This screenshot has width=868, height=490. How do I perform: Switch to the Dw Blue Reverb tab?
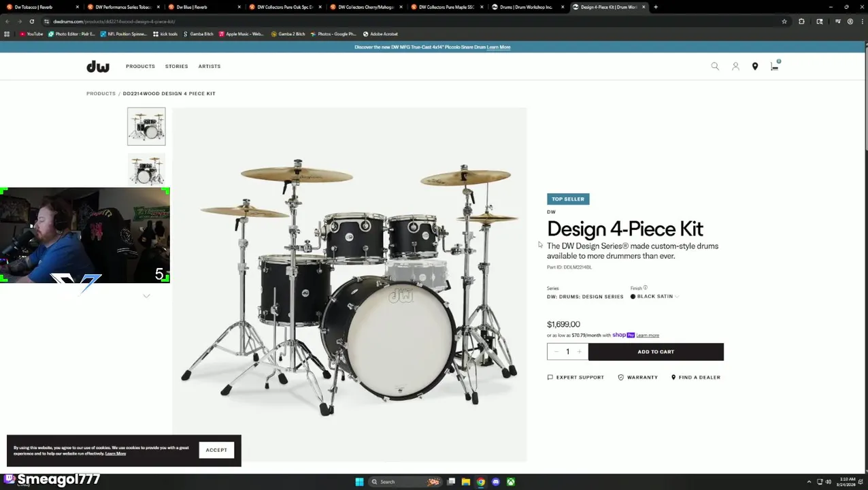point(204,7)
